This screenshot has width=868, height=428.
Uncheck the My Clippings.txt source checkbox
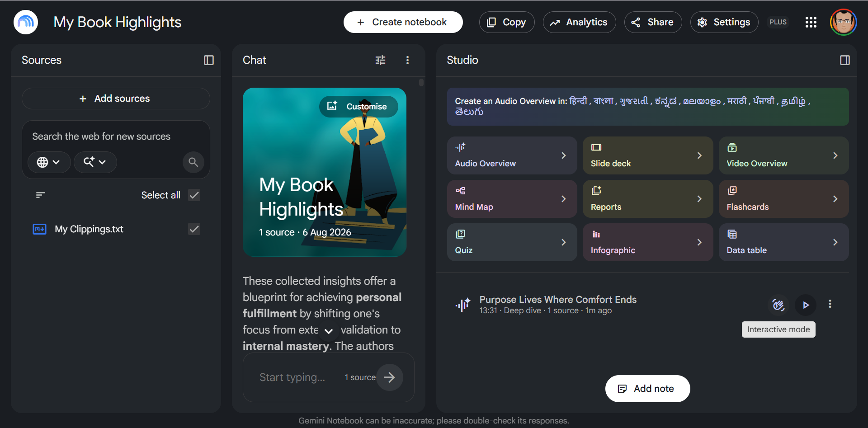click(194, 229)
